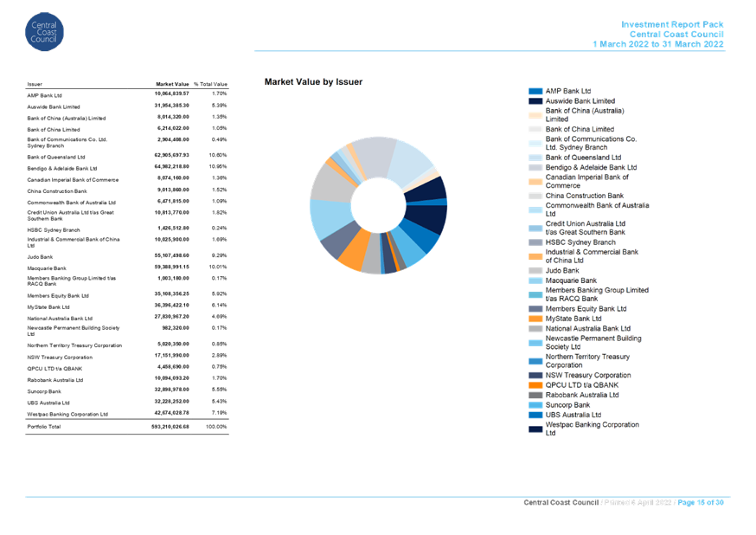Viewport: 756px width, 535px height.
Task: Click the 10.60% value for Bank of Queensland
Action: click(x=217, y=155)
